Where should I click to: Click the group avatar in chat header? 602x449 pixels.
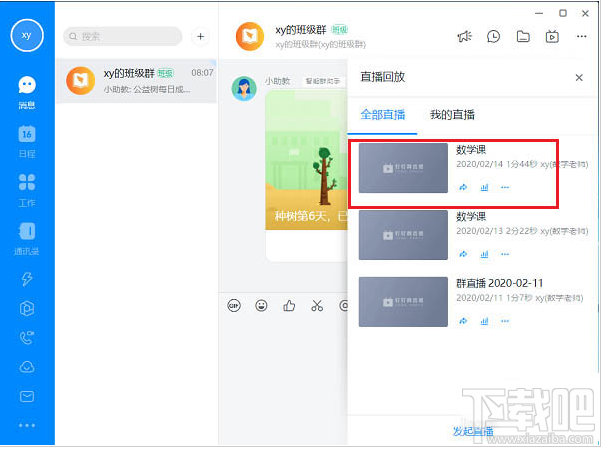click(250, 36)
